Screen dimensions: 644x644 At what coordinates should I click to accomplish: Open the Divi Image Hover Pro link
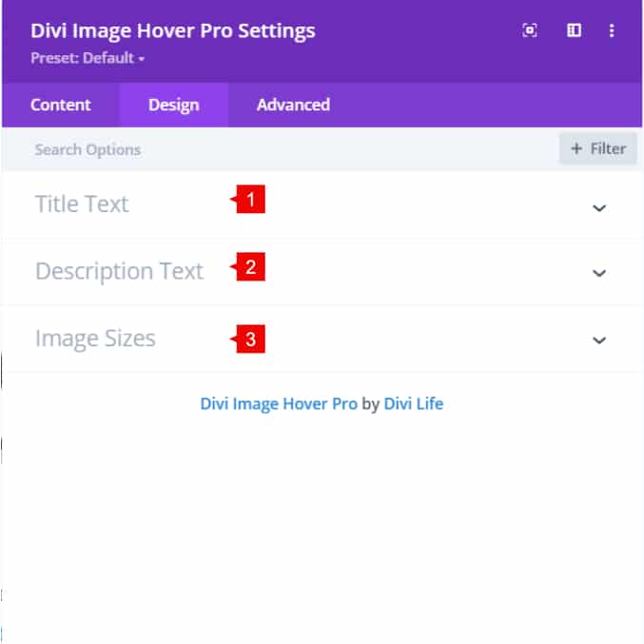(x=279, y=403)
